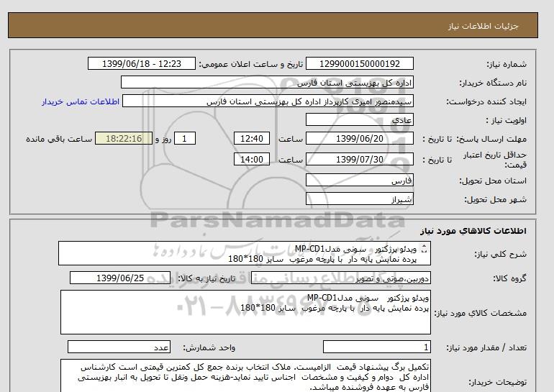
Task: Click the buyer notes توضیحات خریدار text area
Action: 245,376
